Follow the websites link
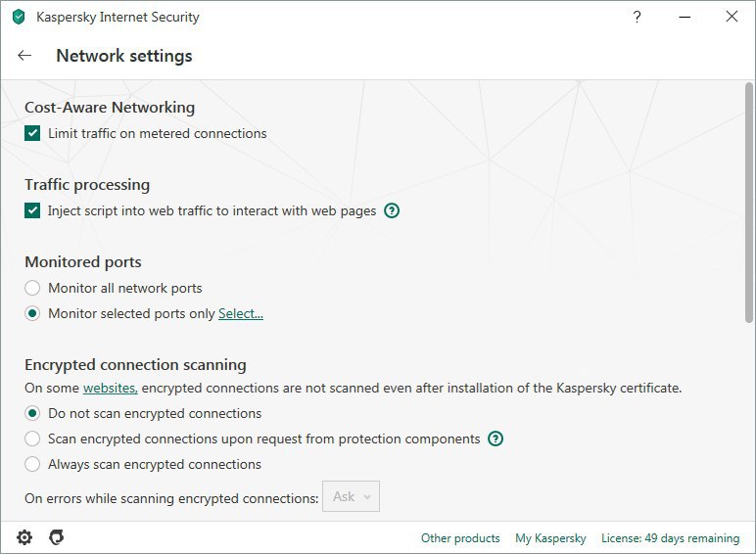The image size is (756, 554). point(111,388)
